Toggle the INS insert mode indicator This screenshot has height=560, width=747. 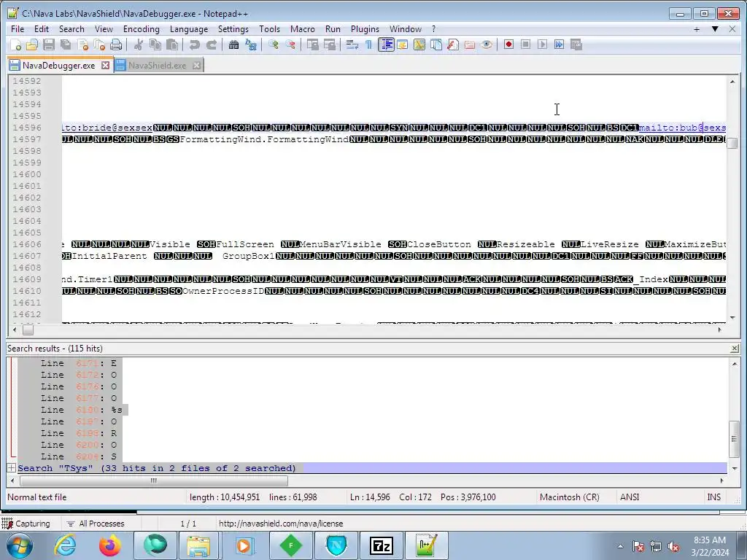713,497
